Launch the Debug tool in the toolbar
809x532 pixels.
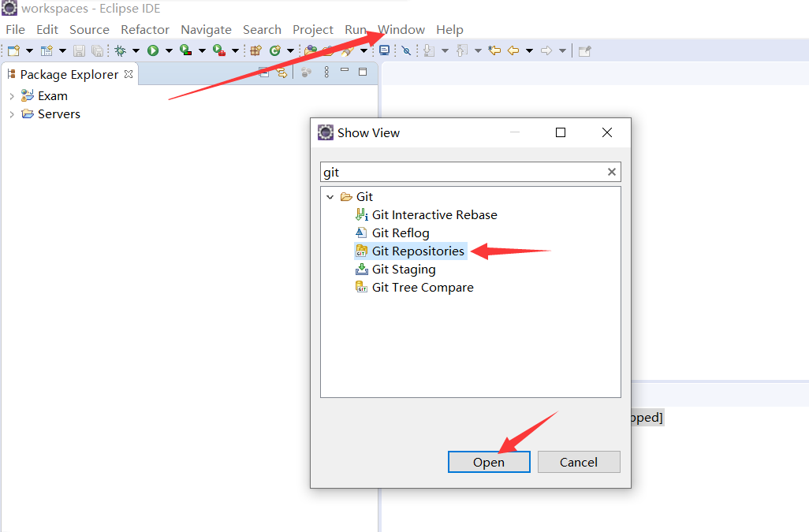click(120, 50)
